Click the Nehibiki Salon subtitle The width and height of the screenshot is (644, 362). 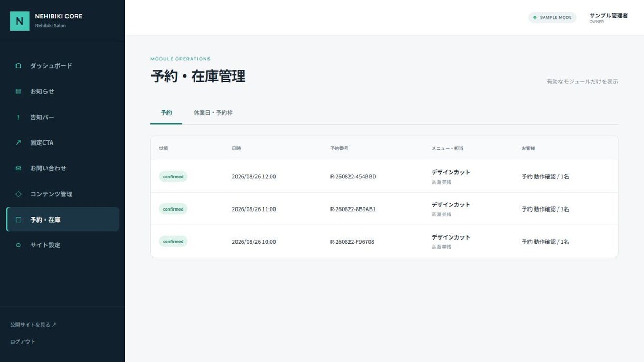tap(51, 26)
